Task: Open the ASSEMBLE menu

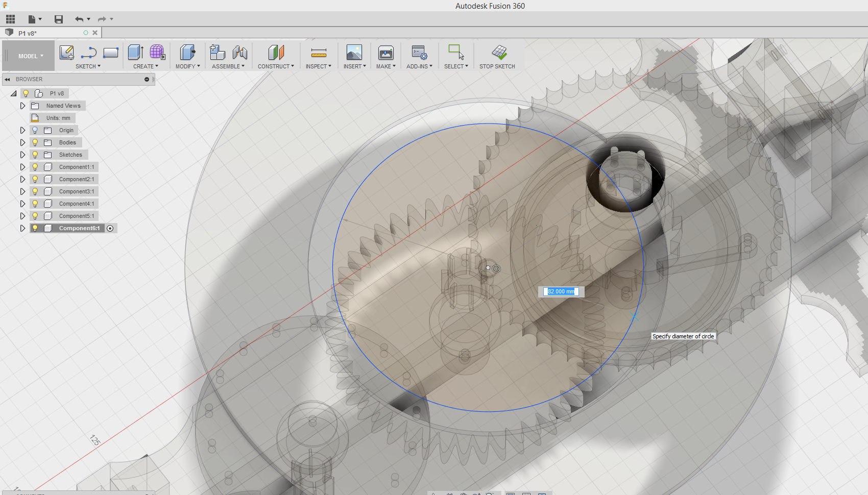Action: [228, 66]
